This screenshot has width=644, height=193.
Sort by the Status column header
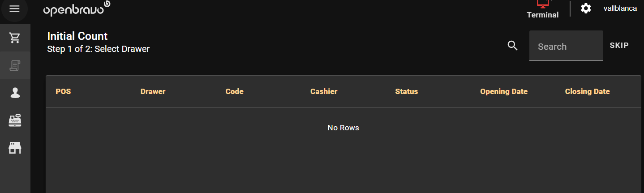click(x=406, y=91)
